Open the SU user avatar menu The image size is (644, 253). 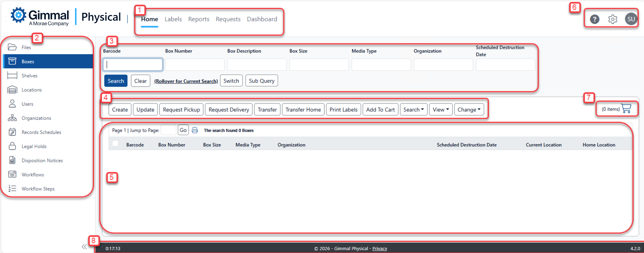(x=631, y=19)
